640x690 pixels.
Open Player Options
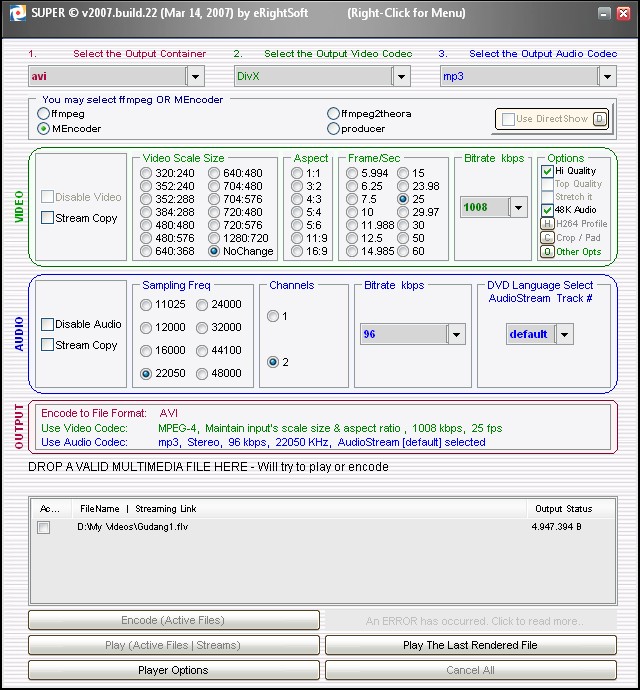point(173,670)
